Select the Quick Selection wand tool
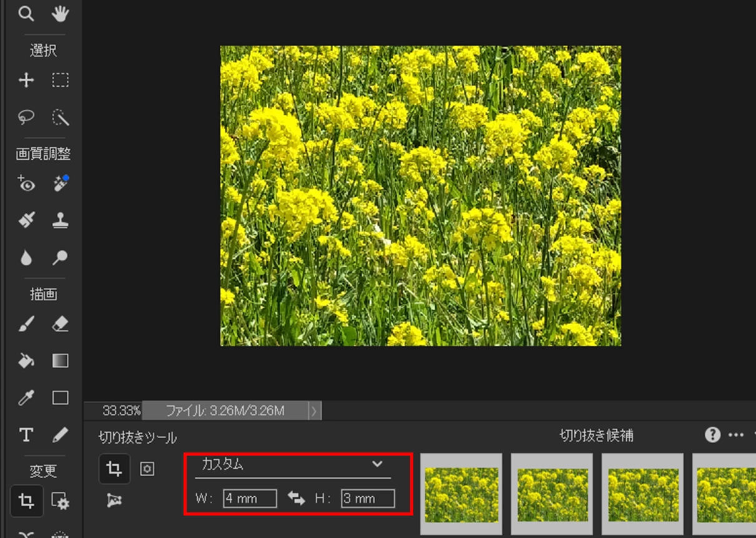Viewport: 756px width, 538px height. pos(60,117)
